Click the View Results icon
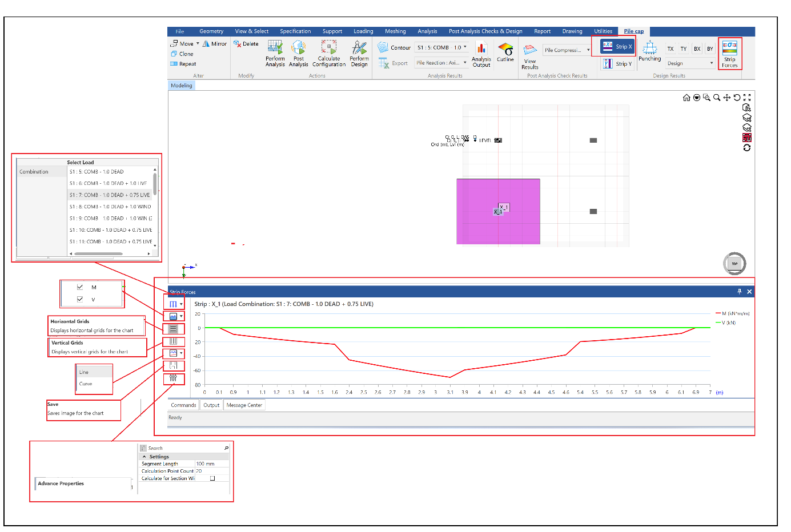 (530, 57)
